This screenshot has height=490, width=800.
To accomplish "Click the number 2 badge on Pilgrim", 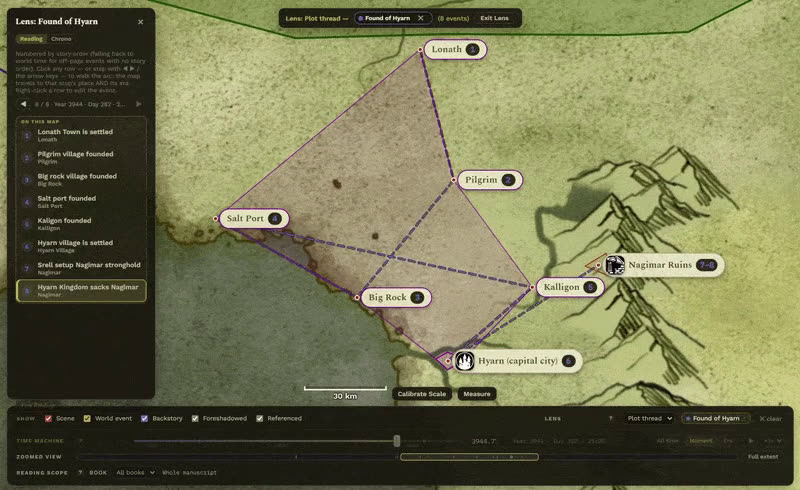I will pyautogui.click(x=508, y=180).
